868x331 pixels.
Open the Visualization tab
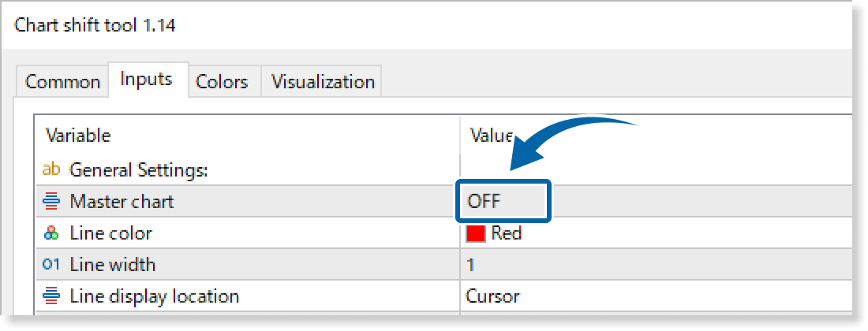323,82
